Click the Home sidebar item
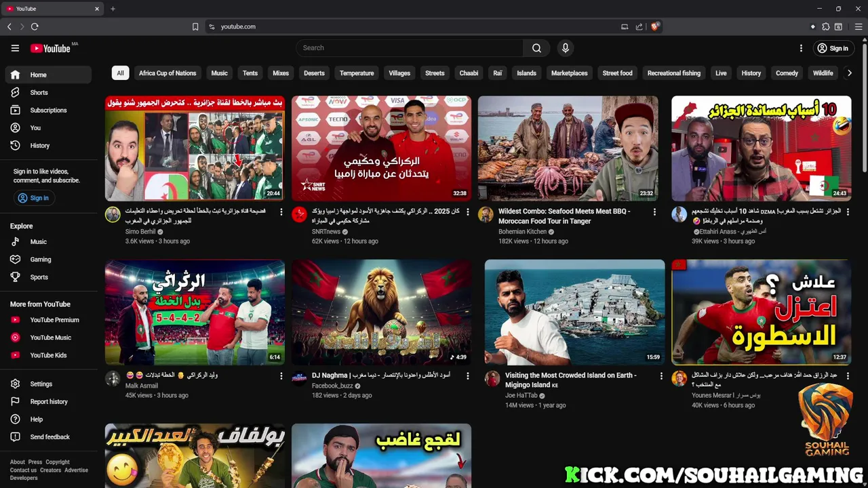The width and height of the screenshot is (868, 488). 48,75
